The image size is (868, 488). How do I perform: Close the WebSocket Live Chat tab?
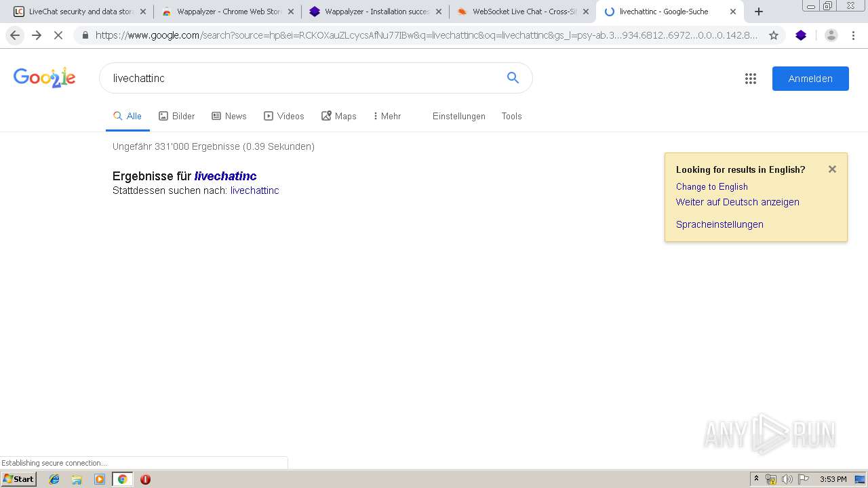[x=586, y=12]
